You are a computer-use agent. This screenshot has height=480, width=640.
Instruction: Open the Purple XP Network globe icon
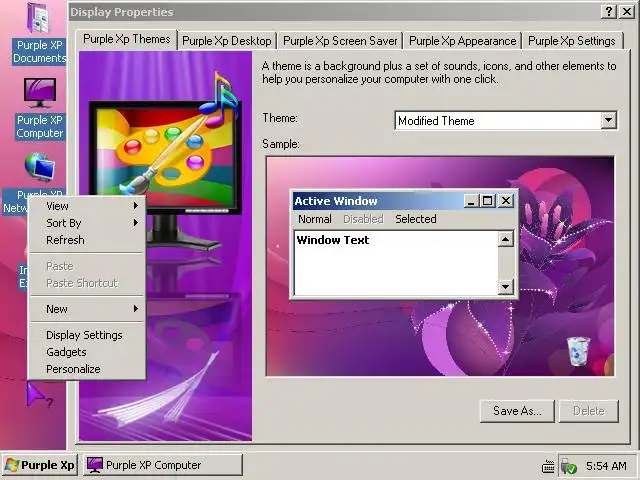40,167
